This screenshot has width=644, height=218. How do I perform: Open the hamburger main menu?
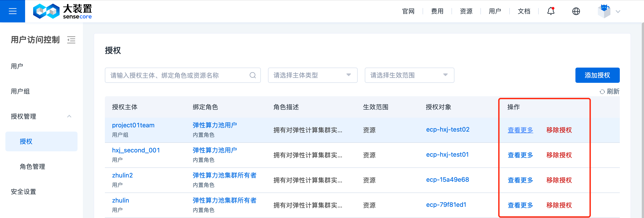coord(13,11)
